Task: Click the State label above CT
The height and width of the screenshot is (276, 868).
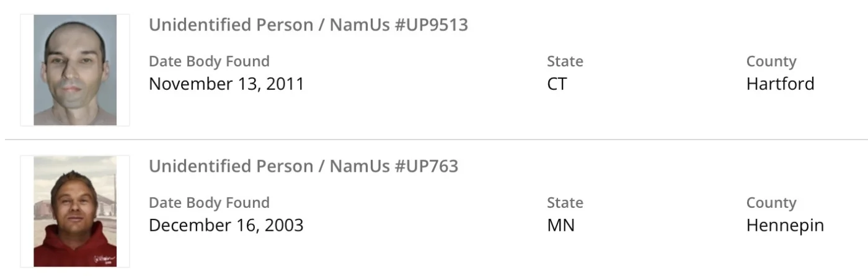Action: coord(565,61)
